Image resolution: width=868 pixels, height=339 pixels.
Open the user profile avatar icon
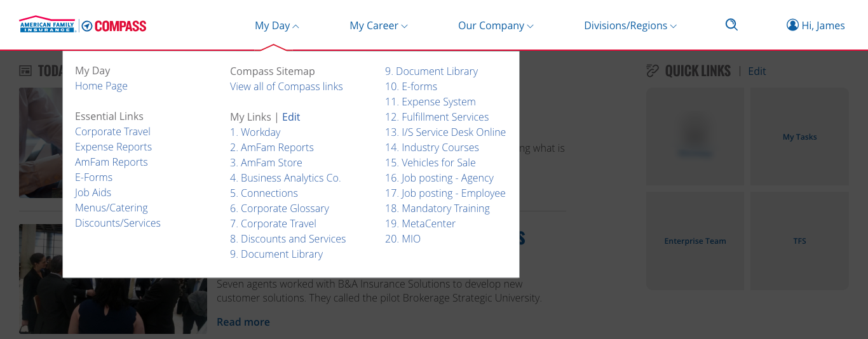click(792, 25)
